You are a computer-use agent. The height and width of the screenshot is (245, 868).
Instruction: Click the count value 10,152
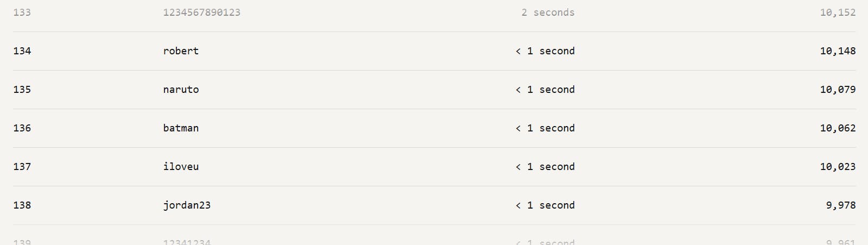pyautogui.click(x=838, y=12)
